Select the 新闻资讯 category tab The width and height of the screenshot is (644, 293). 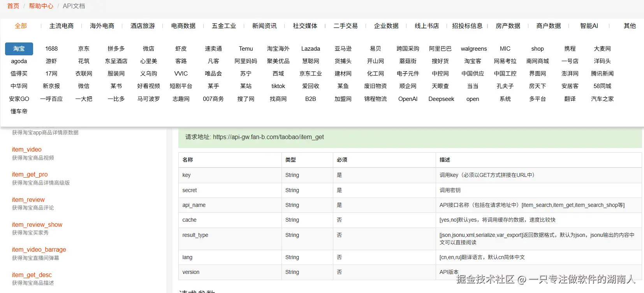click(x=264, y=26)
